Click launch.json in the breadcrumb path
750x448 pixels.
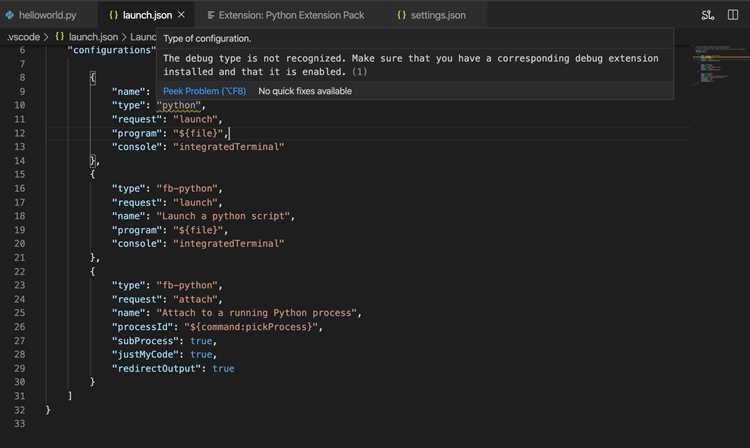(x=93, y=37)
